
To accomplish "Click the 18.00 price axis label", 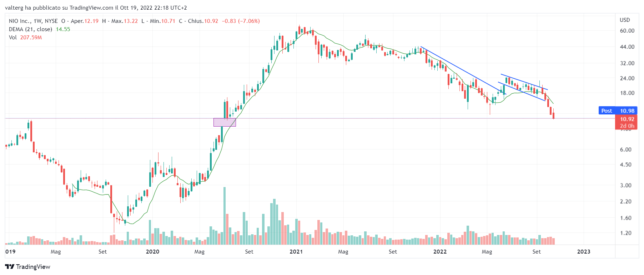I will coord(627,93).
